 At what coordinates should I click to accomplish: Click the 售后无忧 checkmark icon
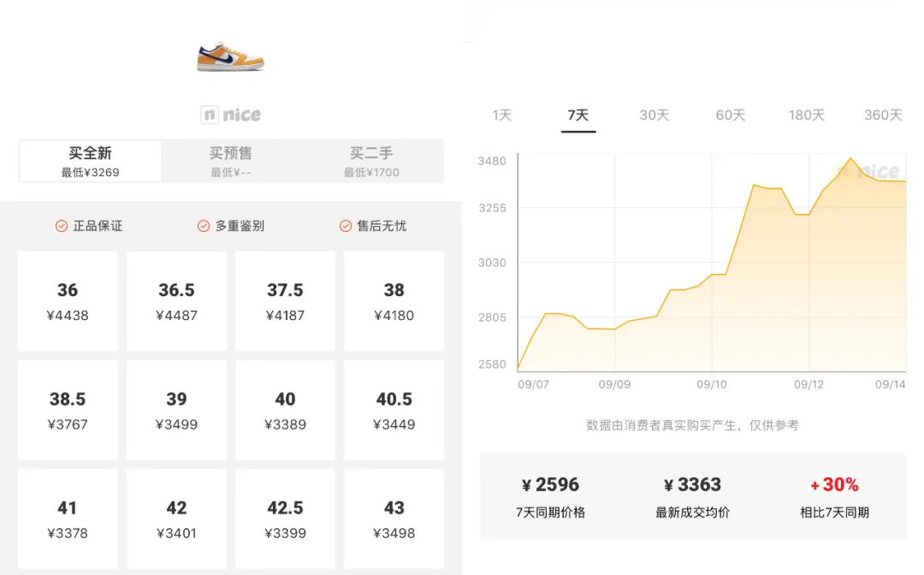point(346,226)
